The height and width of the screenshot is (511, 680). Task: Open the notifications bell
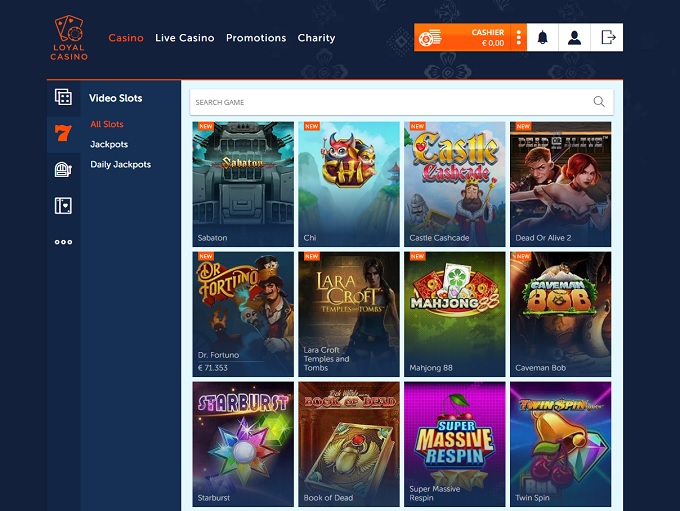click(x=543, y=38)
